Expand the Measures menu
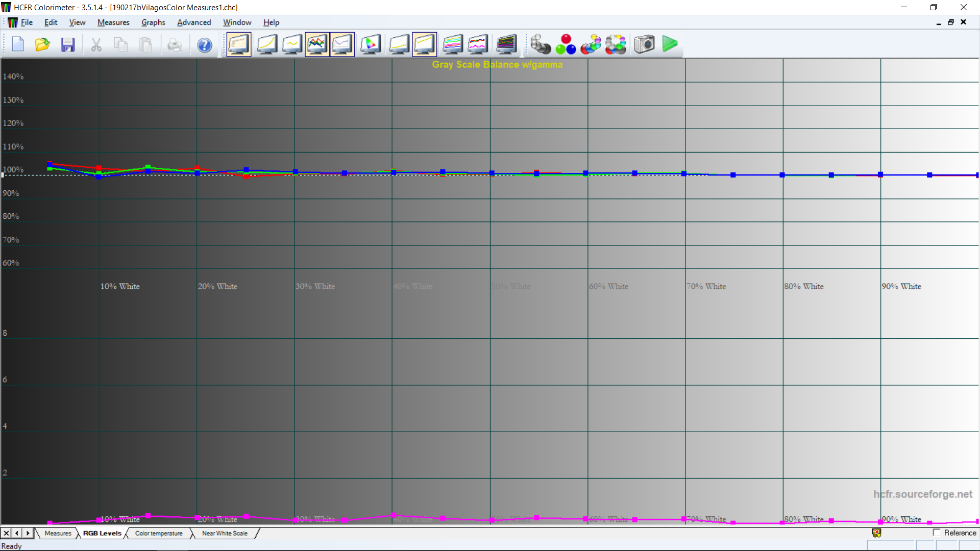980x551 pixels. coord(113,22)
